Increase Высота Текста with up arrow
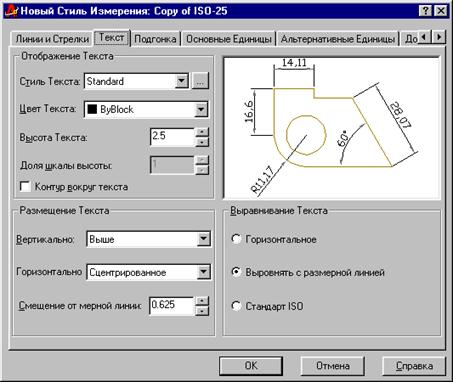Screen dimensions: 453x382 [x=202, y=132]
